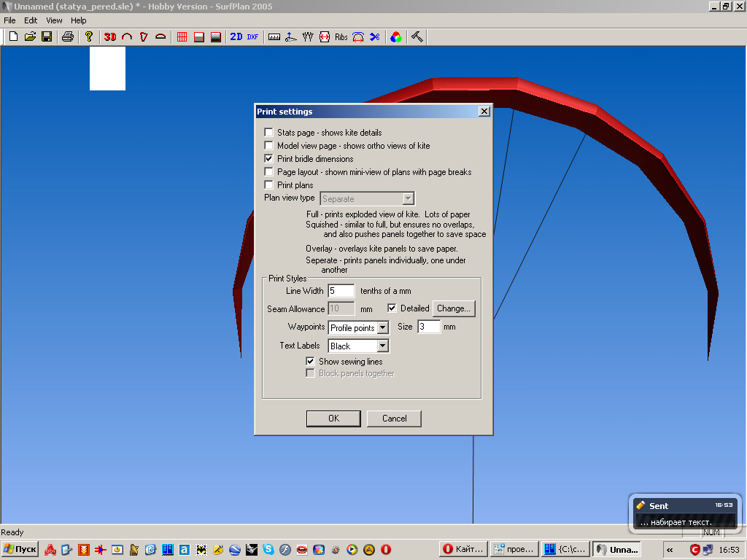Open the View menu
The width and height of the screenshot is (747, 560).
point(54,20)
